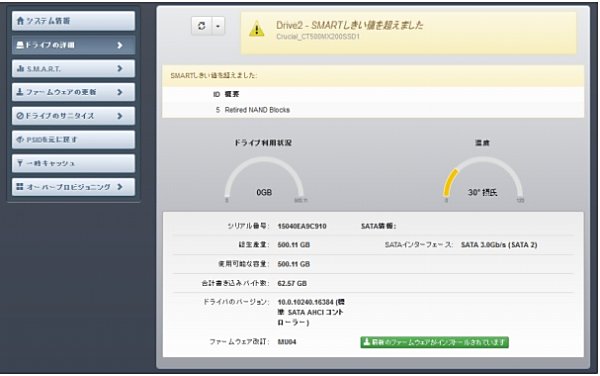Click the firmware revision MU04
This screenshot has height=376, width=600.
click(287, 342)
